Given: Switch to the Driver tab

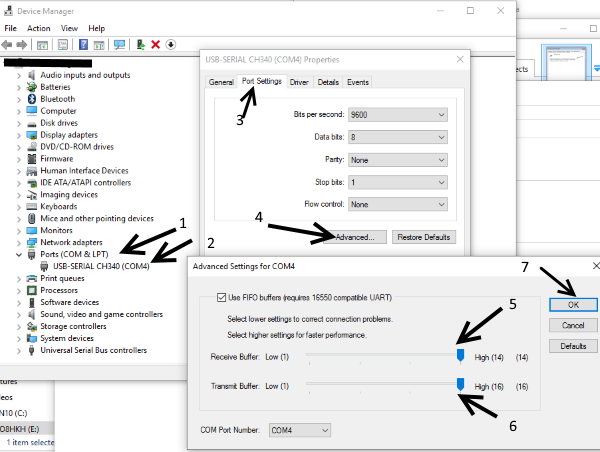Looking at the screenshot, I should pyautogui.click(x=299, y=82).
